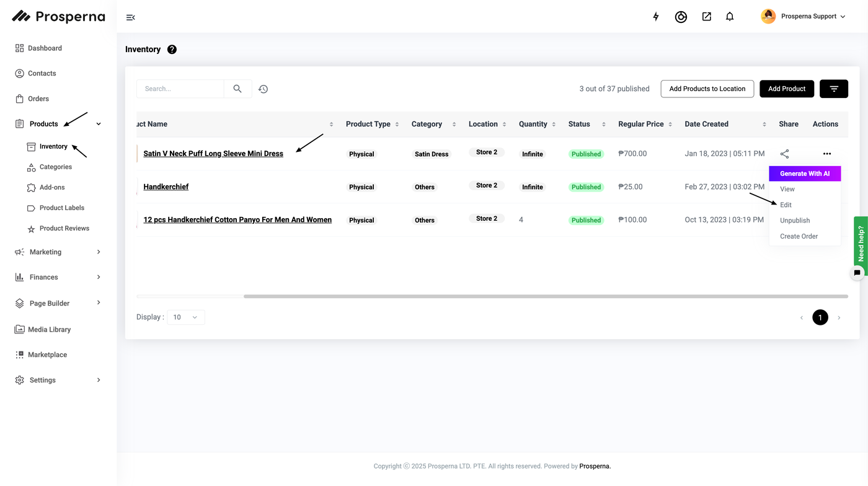
Task: Open the inventory history clock icon
Action: (263, 89)
